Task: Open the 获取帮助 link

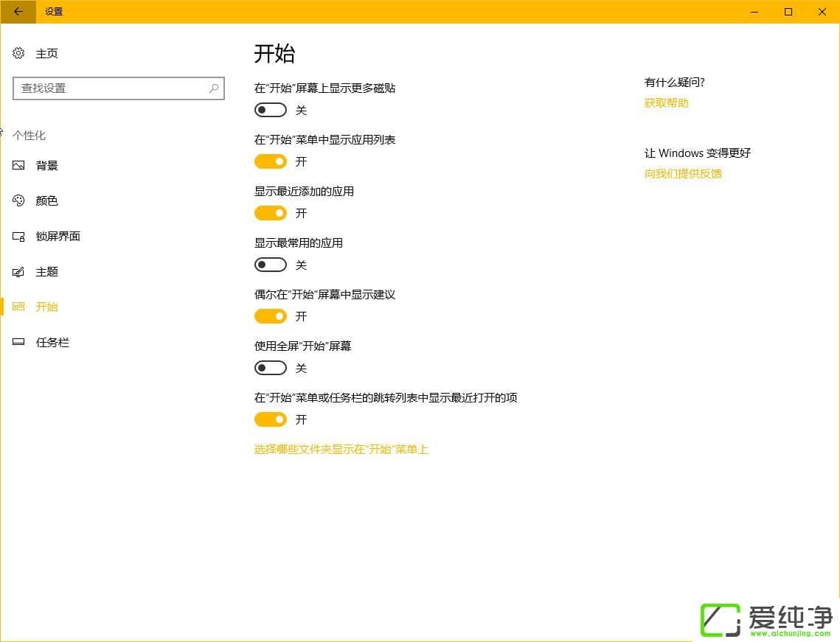Action: pyautogui.click(x=666, y=102)
